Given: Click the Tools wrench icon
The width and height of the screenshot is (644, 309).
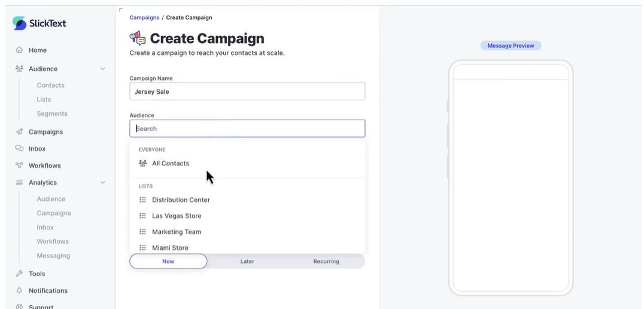Looking at the screenshot, I should 19,274.
